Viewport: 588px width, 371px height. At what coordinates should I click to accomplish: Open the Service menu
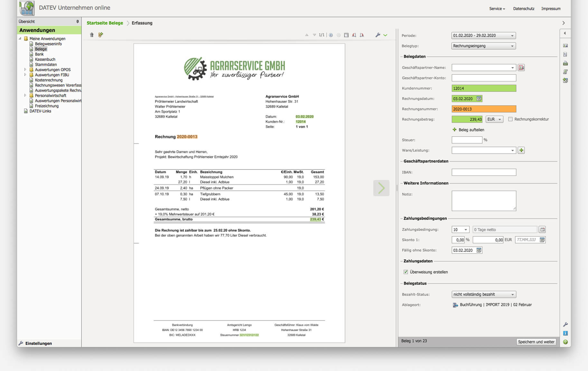[x=497, y=9]
